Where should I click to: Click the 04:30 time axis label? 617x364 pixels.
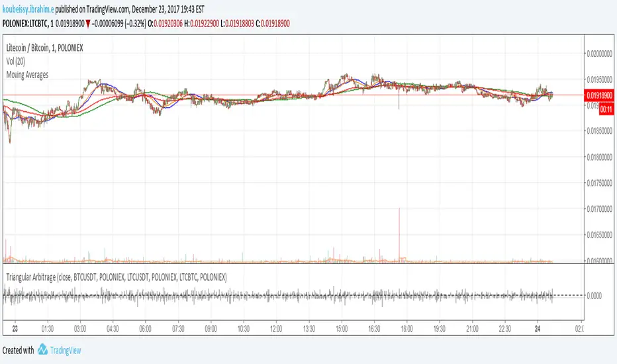pos(113,328)
